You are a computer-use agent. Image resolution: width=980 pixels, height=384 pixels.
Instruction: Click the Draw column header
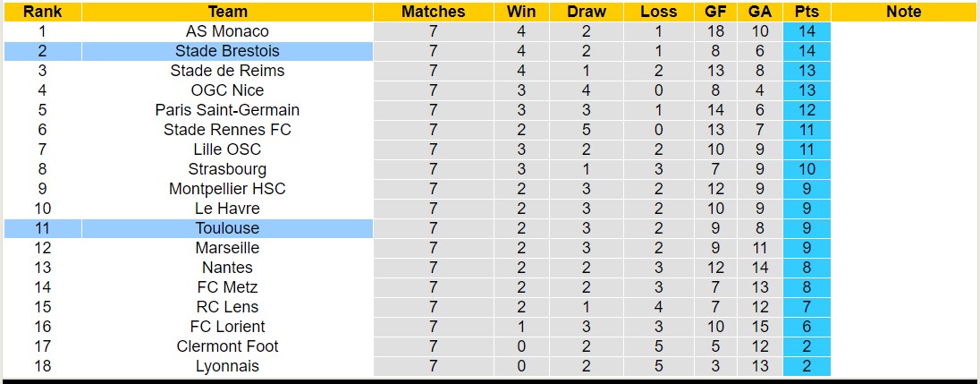pos(586,12)
